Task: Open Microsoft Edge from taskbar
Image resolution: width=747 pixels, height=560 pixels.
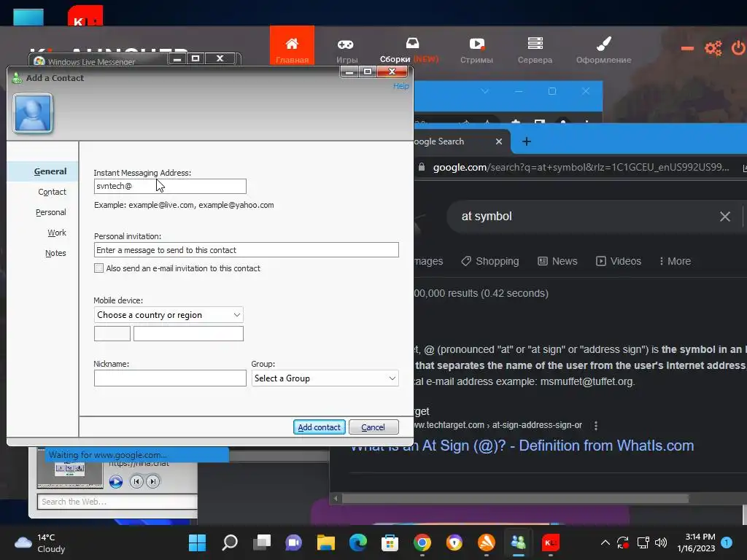Action: click(357, 542)
